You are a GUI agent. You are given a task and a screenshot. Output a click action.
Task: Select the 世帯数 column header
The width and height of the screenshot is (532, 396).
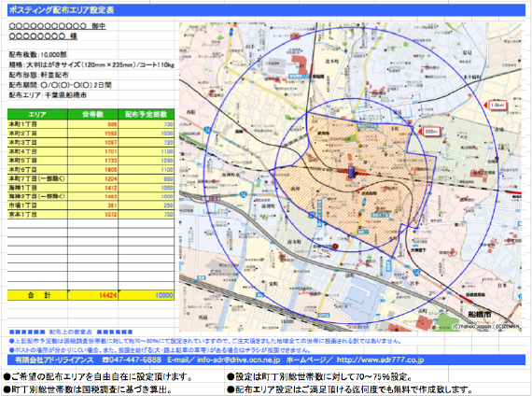pyautogui.click(x=92, y=115)
